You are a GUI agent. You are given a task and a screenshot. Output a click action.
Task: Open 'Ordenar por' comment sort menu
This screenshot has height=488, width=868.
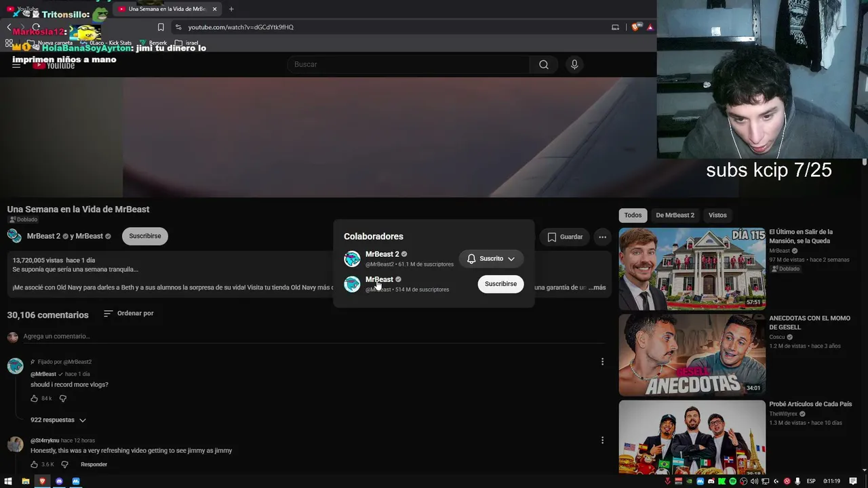pyautogui.click(x=129, y=314)
